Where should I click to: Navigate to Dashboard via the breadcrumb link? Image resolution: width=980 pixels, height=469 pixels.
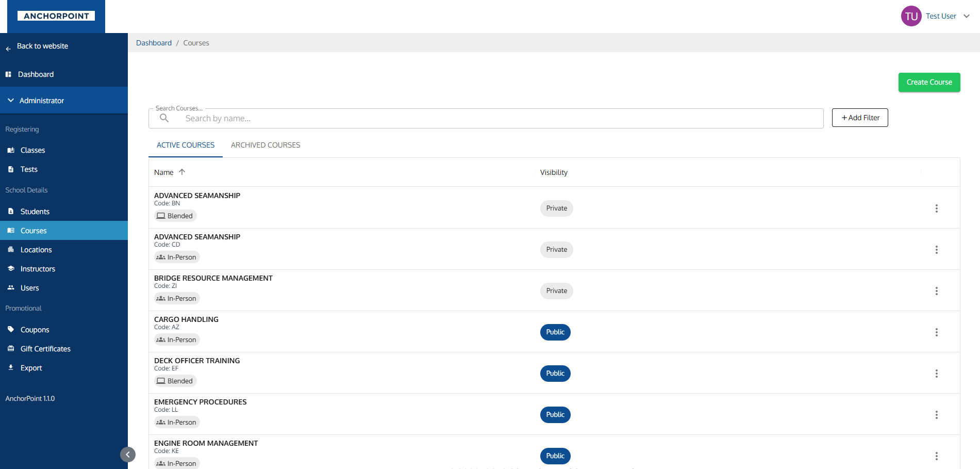(x=154, y=42)
